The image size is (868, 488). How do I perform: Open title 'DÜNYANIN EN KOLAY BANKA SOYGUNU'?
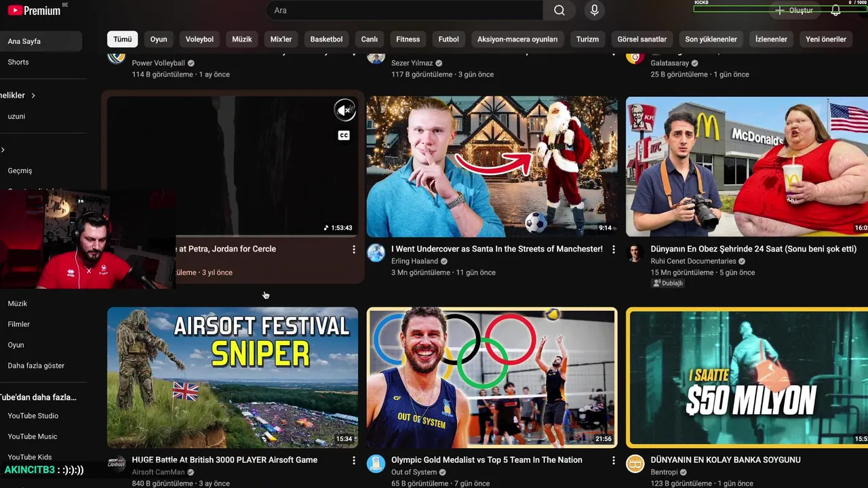[726, 460]
